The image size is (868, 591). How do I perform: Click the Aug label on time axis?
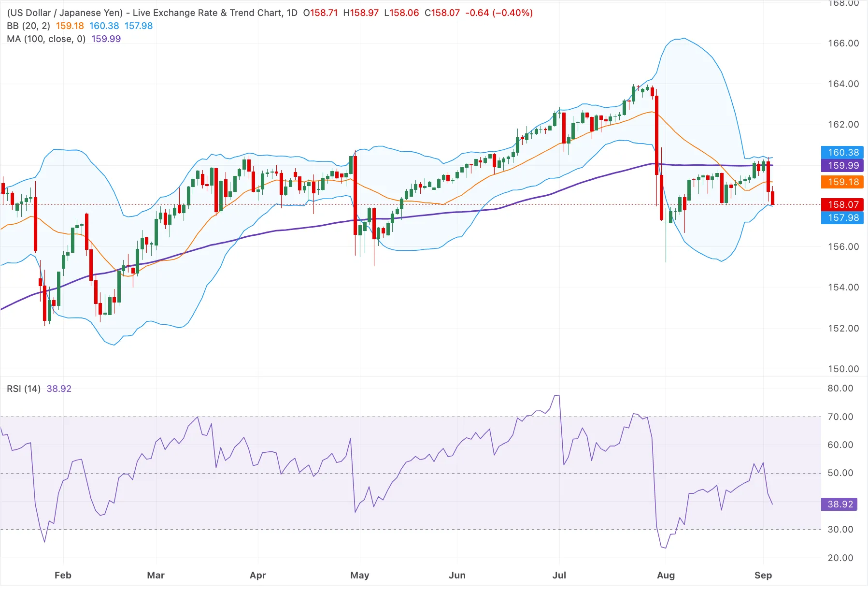click(666, 575)
